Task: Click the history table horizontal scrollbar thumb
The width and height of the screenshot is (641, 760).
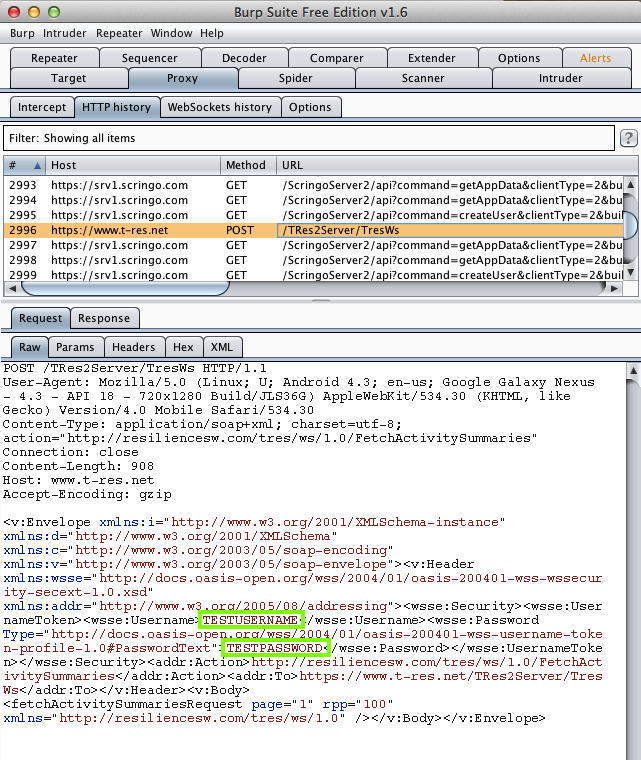Action: coord(125,288)
